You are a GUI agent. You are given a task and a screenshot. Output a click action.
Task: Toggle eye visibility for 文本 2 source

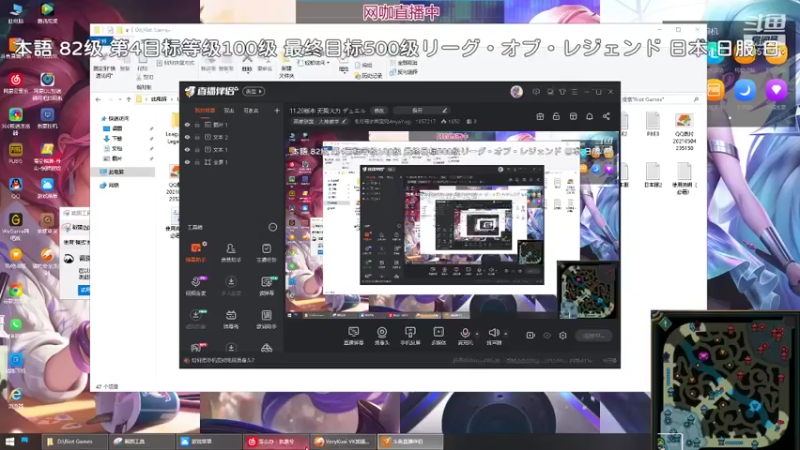(187, 137)
